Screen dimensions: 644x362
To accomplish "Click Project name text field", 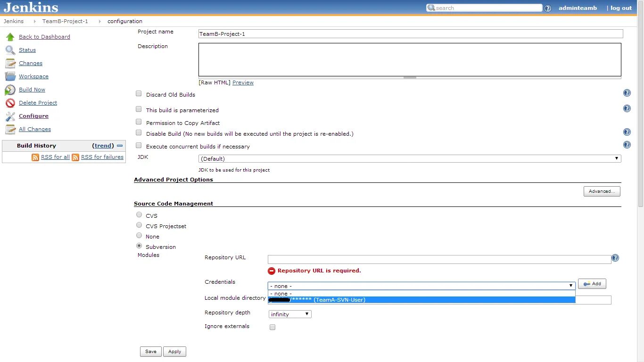I will coord(411,34).
